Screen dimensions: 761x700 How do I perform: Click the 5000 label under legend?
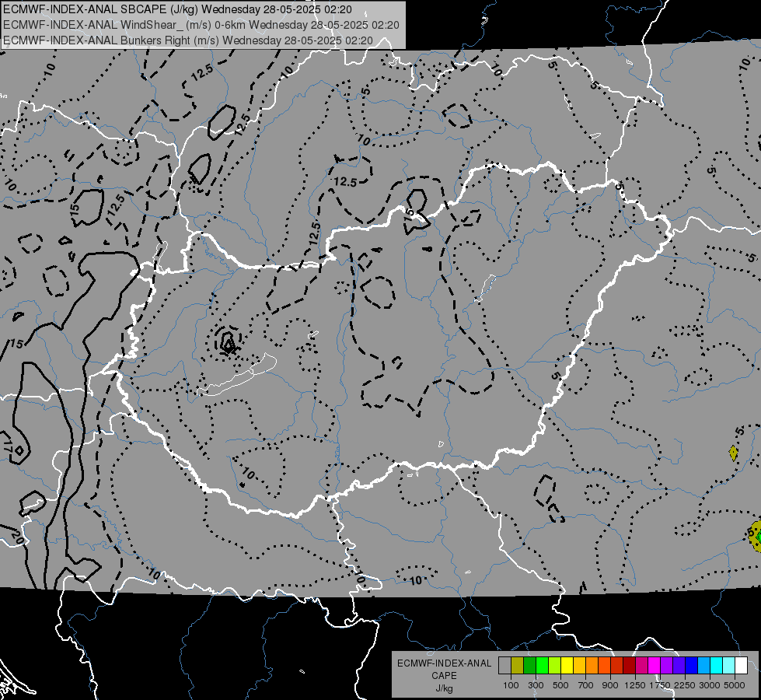(x=735, y=685)
